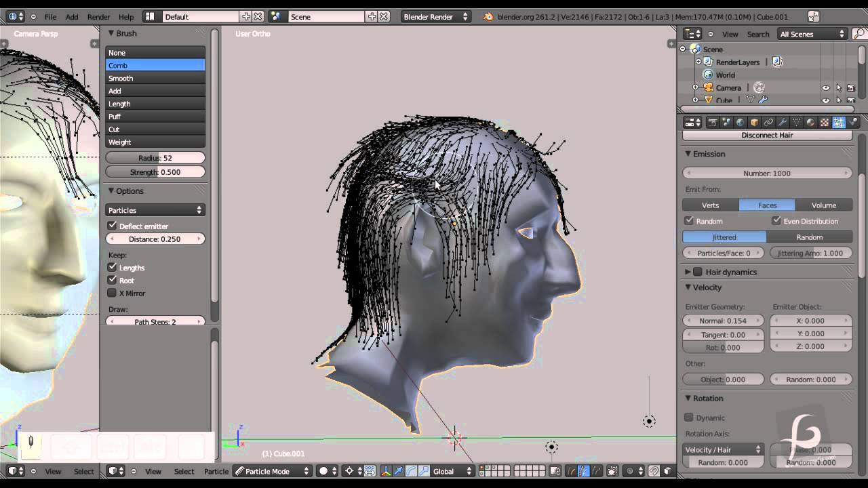Select the rotate manipulator icon

pyautogui.click(x=411, y=471)
